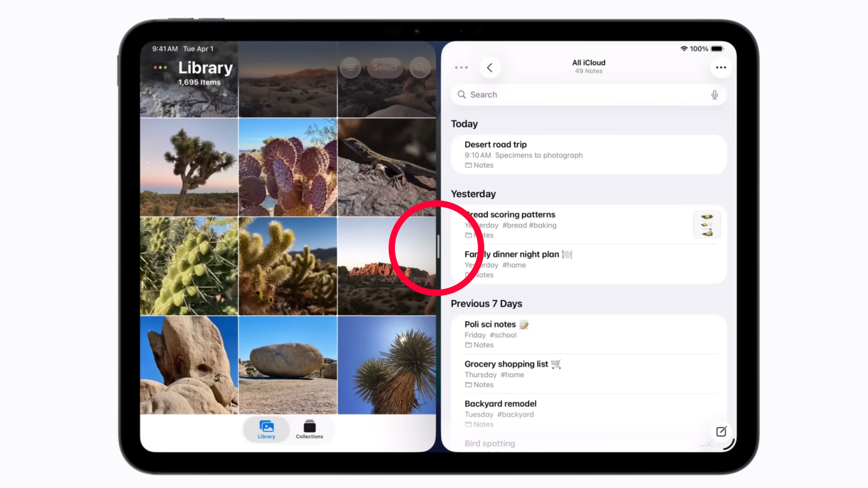Tap the Notes window three-dot multitasking control

(x=461, y=68)
